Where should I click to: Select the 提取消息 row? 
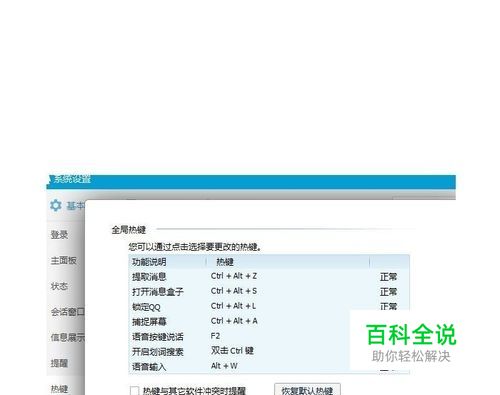[x=269, y=276]
